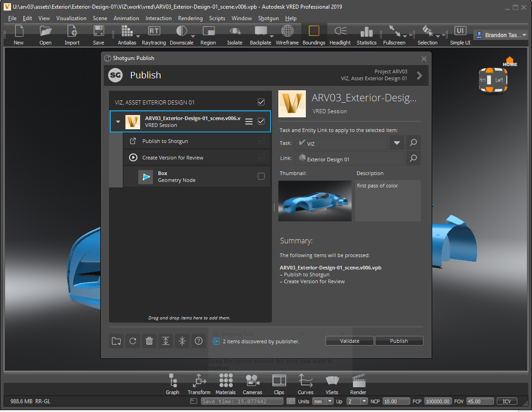Refresh items in the Publish dialog
The width and height of the screenshot is (532, 412).
[133, 341]
